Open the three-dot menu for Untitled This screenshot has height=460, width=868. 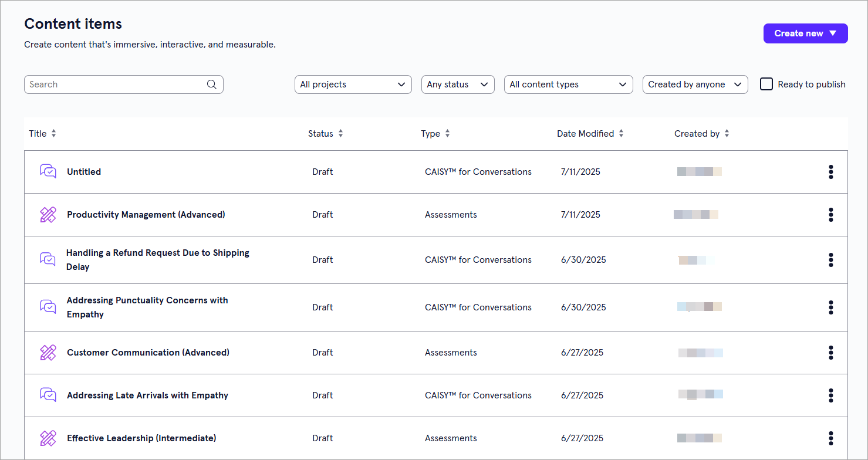pos(830,172)
